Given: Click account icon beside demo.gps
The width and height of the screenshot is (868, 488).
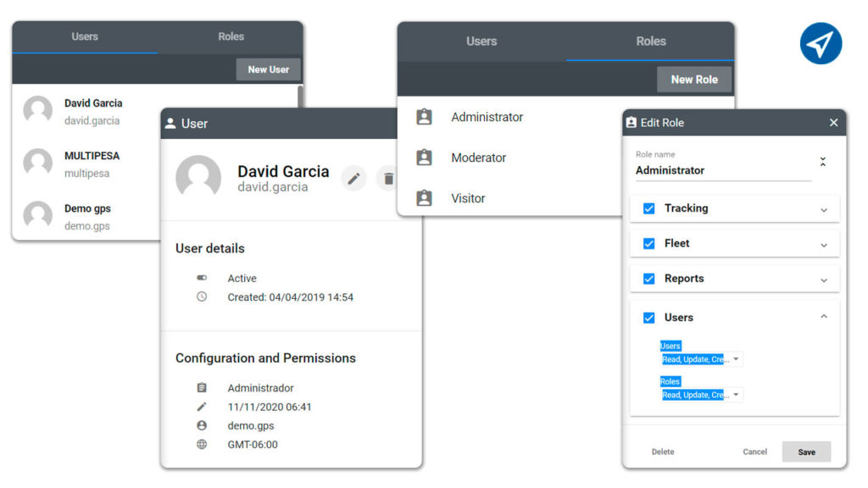Looking at the screenshot, I should point(202,425).
